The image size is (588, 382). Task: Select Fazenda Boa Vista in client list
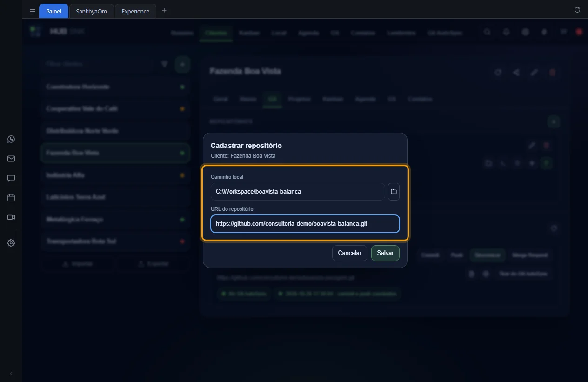pos(115,153)
